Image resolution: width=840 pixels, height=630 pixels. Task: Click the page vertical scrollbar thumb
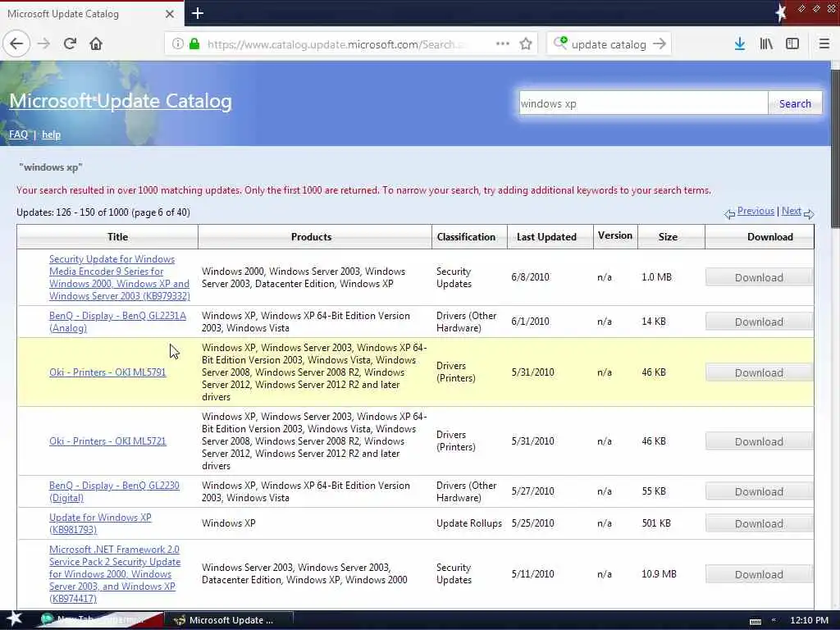(834, 148)
